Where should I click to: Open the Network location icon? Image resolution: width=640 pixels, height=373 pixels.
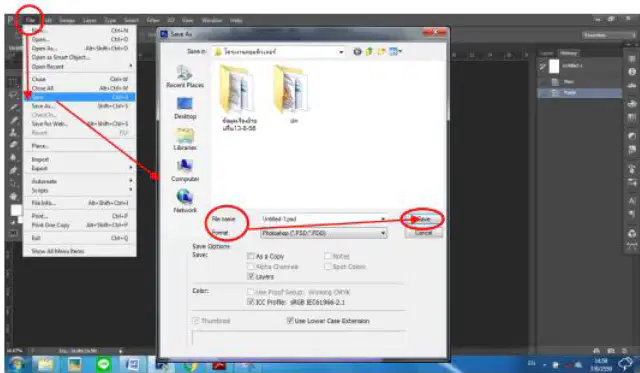(185, 202)
